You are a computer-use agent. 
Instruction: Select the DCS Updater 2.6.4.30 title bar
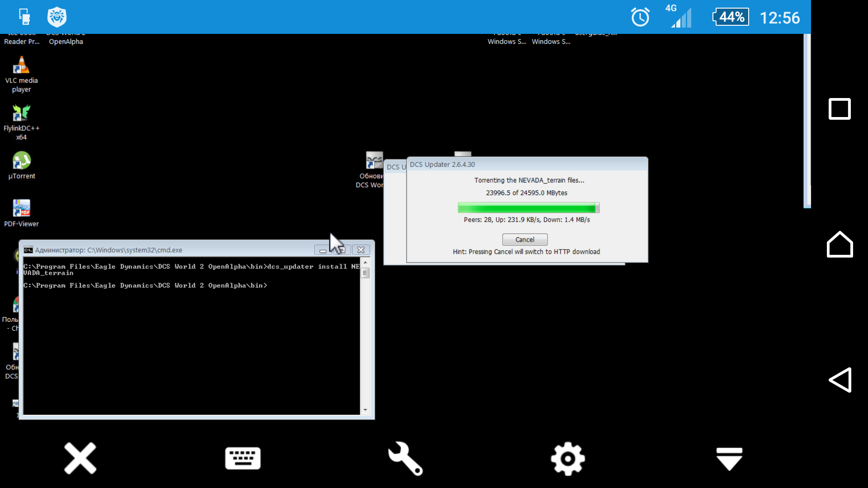click(x=527, y=164)
